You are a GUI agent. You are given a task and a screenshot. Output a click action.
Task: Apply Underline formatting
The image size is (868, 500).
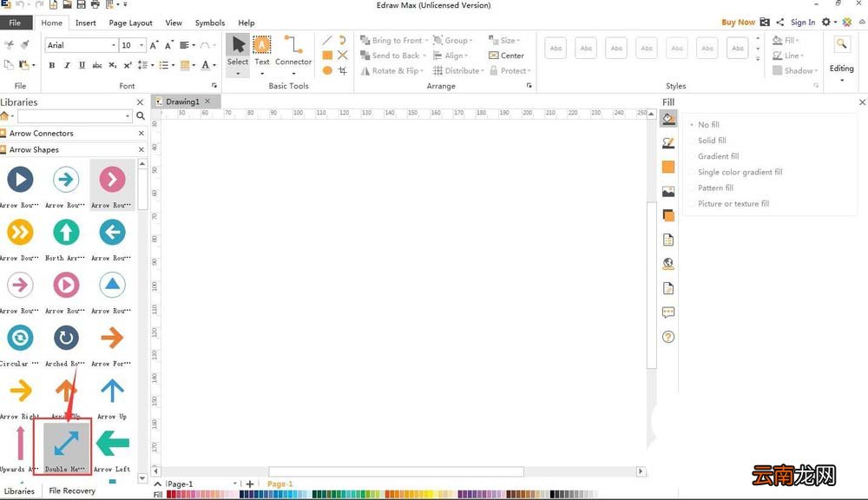coord(82,65)
